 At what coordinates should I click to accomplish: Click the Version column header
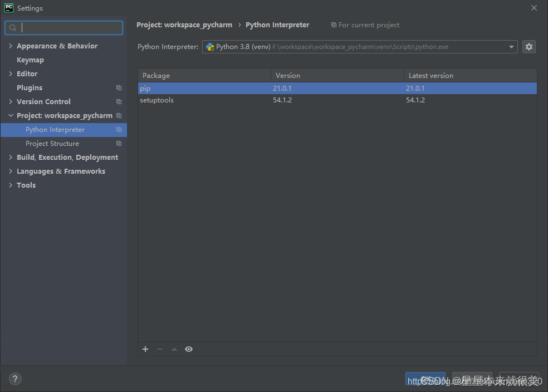pos(337,76)
